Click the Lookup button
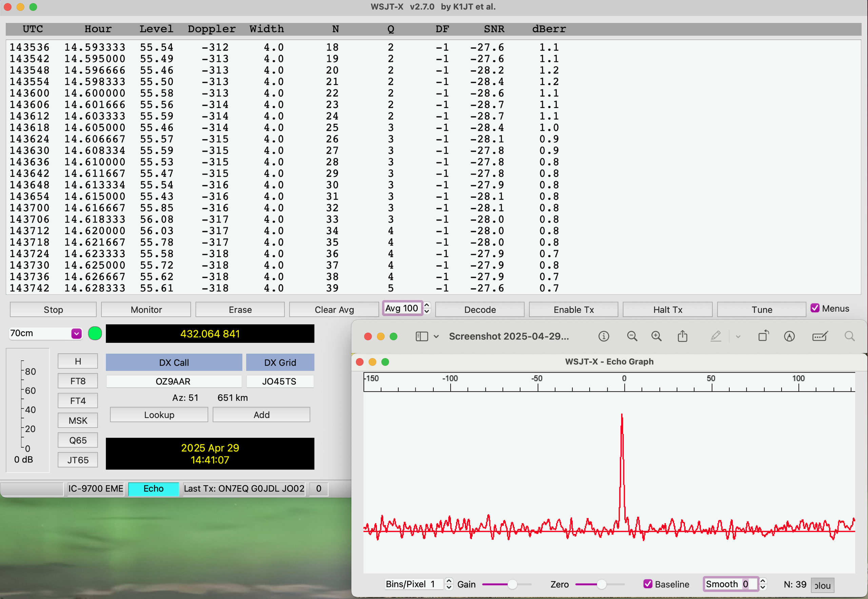This screenshot has width=868, height=599. coord(159,415)
